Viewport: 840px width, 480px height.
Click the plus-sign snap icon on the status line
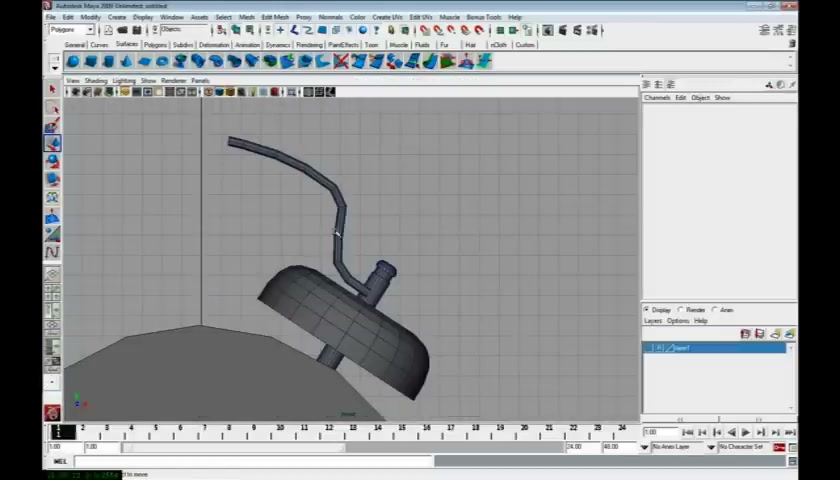(280, 31)
